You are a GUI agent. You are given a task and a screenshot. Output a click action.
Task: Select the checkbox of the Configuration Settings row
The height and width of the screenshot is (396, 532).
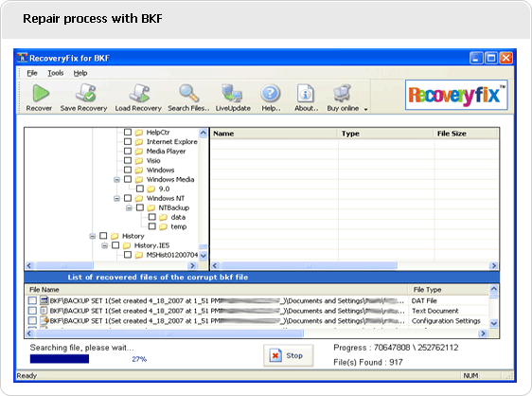pyautogui.click(x=32, y=320)
